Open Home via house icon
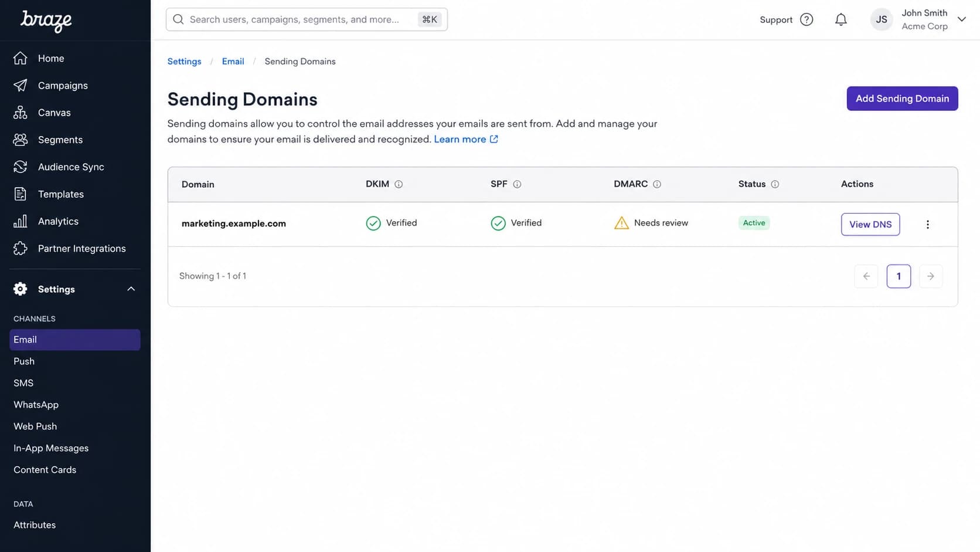Screen dimensions: 980x552 (21, 58)
